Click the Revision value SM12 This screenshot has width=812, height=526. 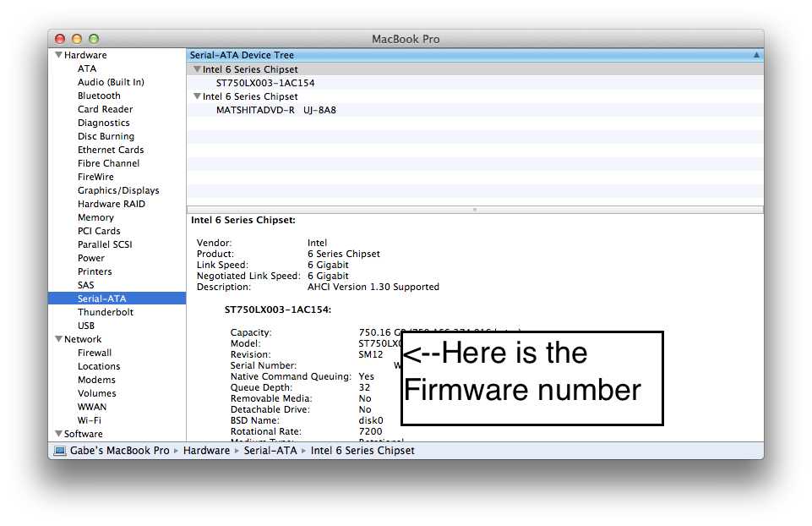tap(371, 354)
